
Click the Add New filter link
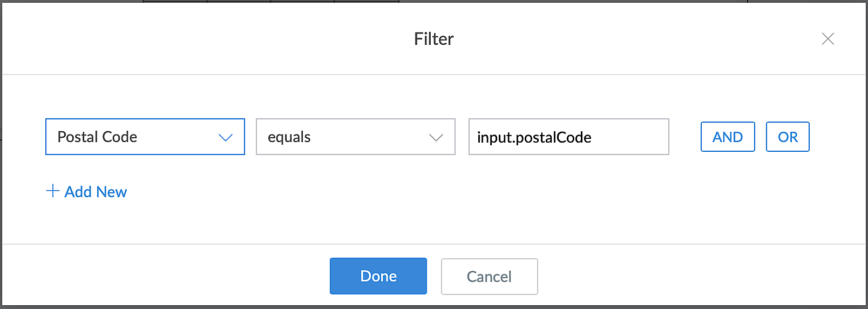(x=96, y=192)
